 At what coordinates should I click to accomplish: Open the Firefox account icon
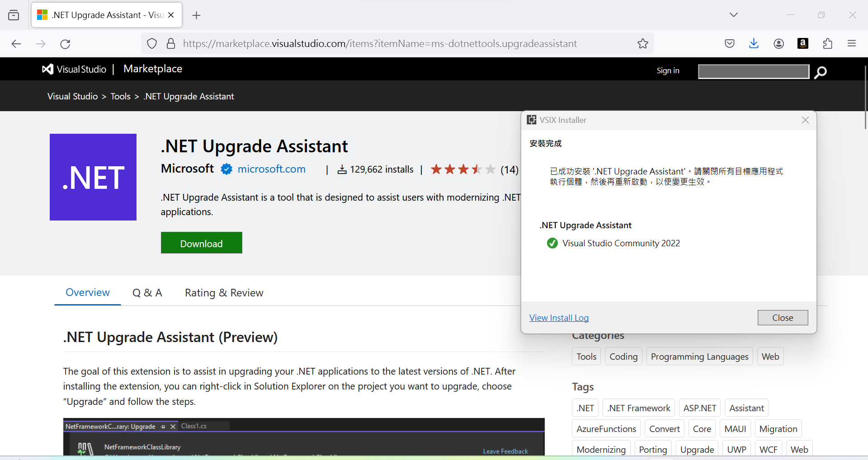(x=778, y=43)
